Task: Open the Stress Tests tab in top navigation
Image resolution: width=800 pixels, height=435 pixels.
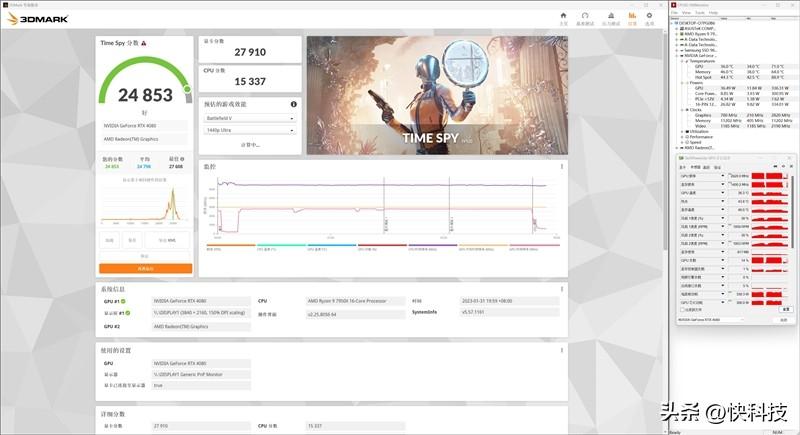Action: tap(609, 17)
